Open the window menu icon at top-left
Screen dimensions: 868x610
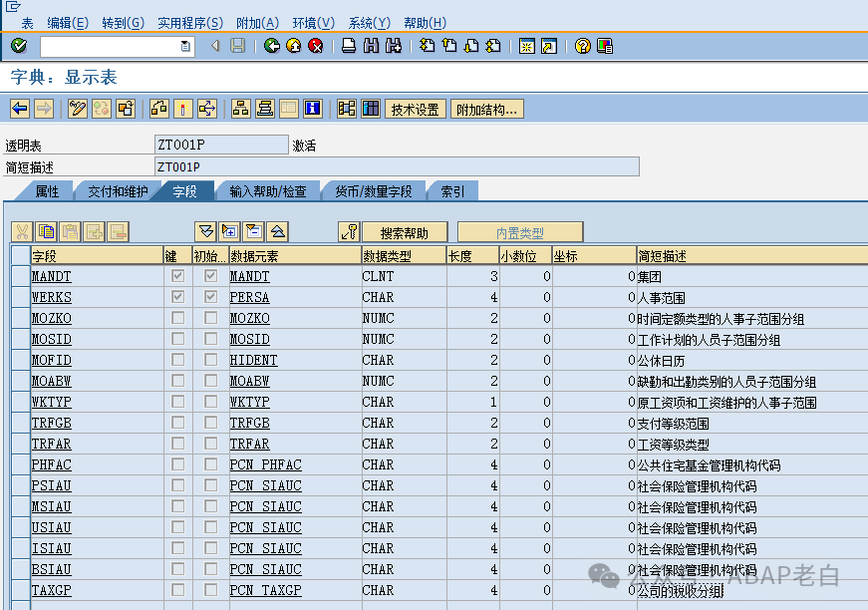(13, 6)
